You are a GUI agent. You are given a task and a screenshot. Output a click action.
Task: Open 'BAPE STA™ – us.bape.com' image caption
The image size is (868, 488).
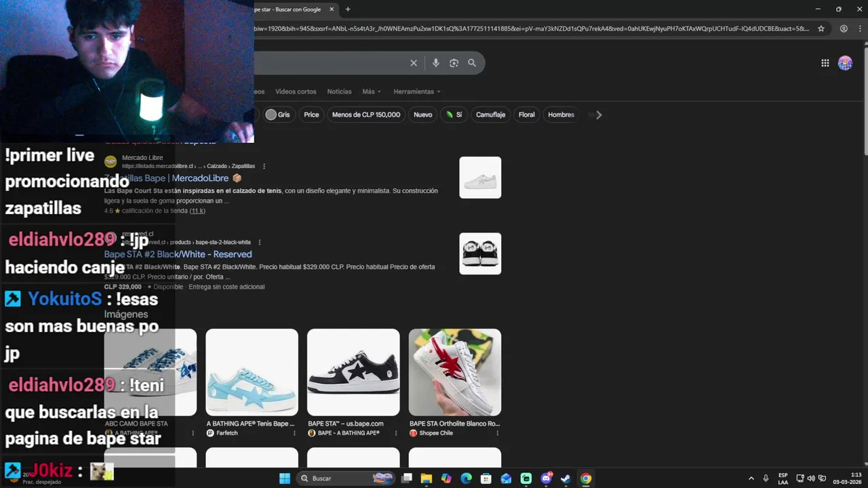(x=346, y=424)
